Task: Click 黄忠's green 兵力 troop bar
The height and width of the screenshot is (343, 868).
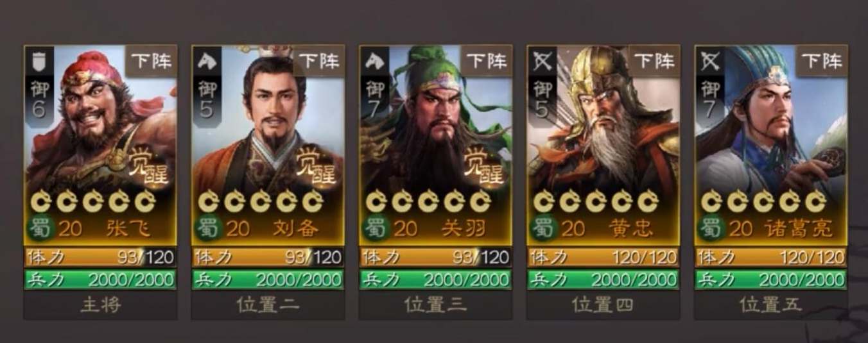Action: pos(603,280)
